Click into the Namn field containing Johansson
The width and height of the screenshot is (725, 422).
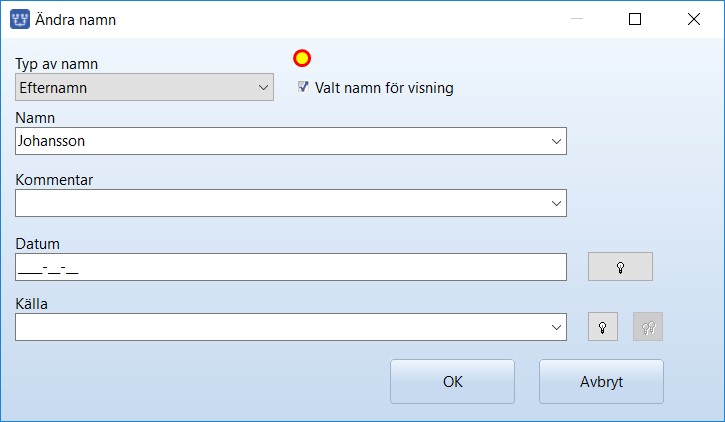coord(281,141)
